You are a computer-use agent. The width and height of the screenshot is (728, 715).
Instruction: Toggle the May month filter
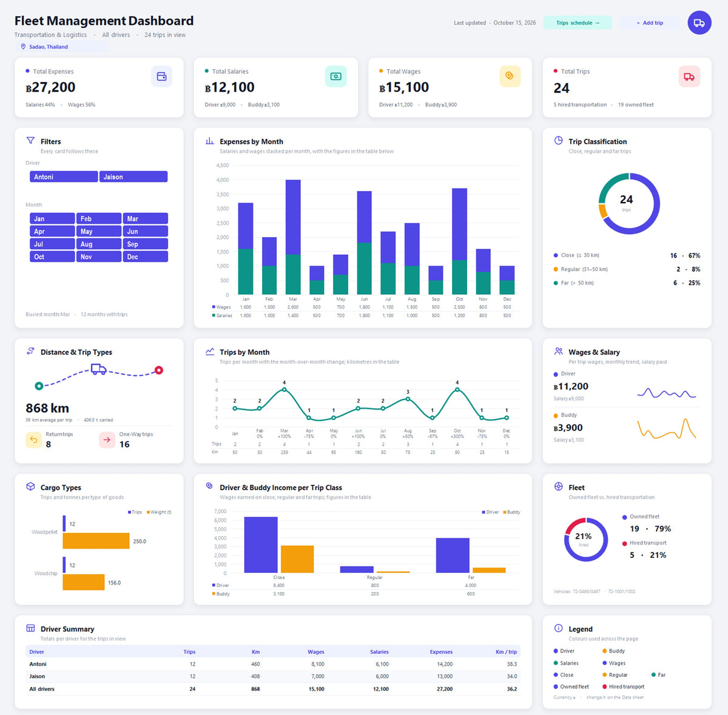[99, 231]
